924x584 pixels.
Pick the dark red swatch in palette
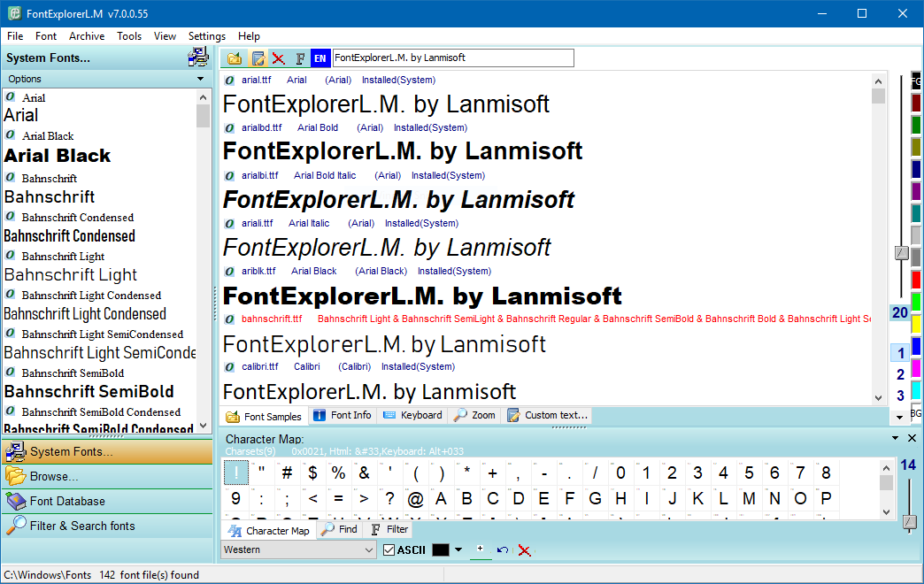pyautogui.click(x=916, y=103)
